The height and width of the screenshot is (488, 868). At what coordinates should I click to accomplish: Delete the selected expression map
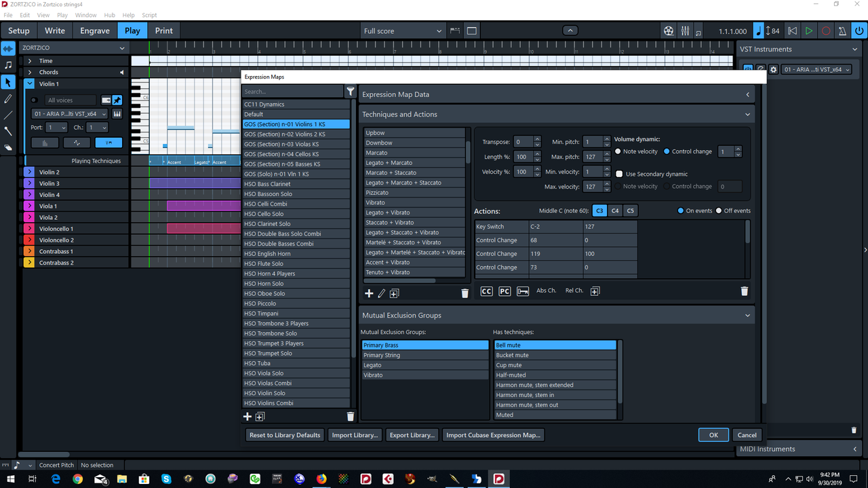tap(350, 416)
